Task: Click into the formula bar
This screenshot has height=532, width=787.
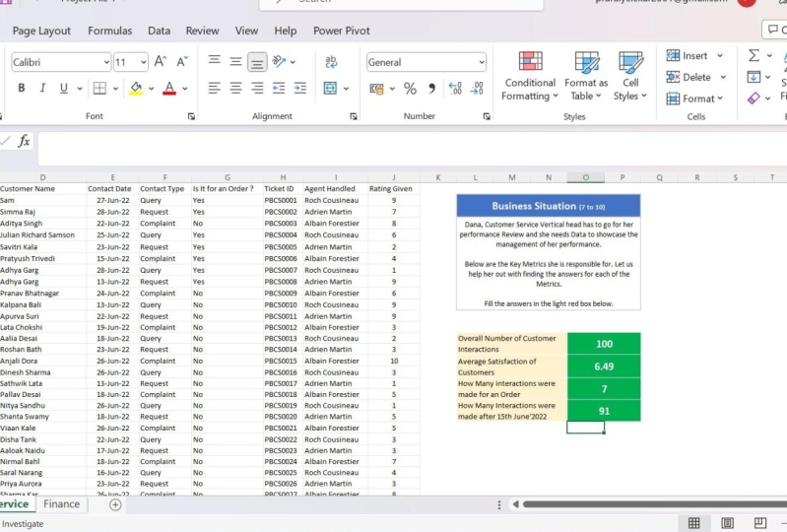Action: pyautogui.click(x=412, y=149)
